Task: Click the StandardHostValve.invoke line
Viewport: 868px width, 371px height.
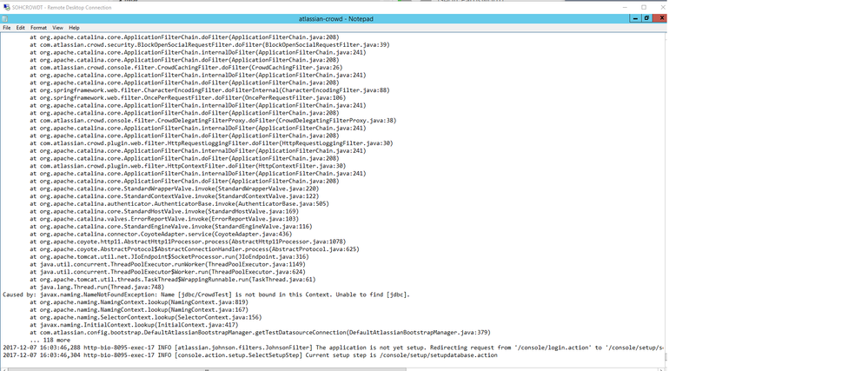Action: pyautogui.click(x=164, y=211)
